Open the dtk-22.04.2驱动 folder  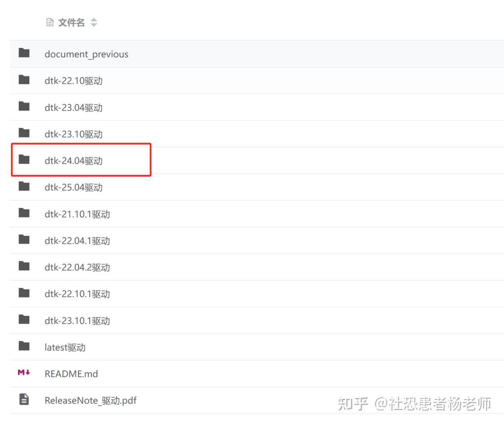pos(77,267)
